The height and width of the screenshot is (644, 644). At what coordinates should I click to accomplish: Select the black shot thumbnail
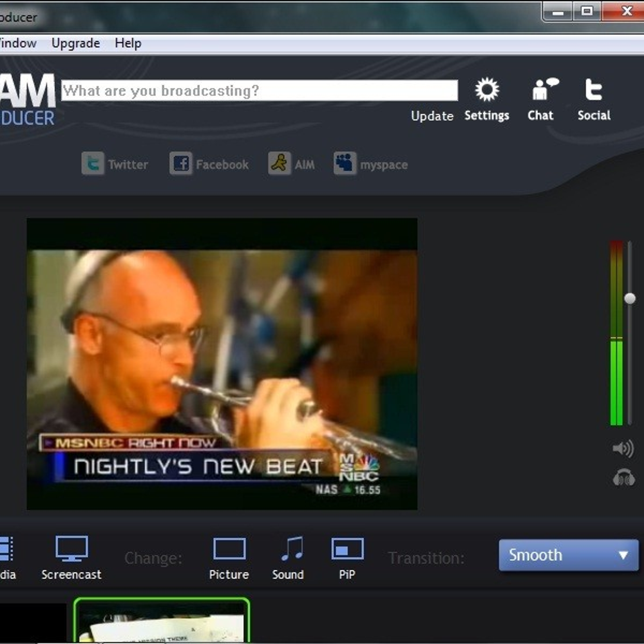pos(33,623)
